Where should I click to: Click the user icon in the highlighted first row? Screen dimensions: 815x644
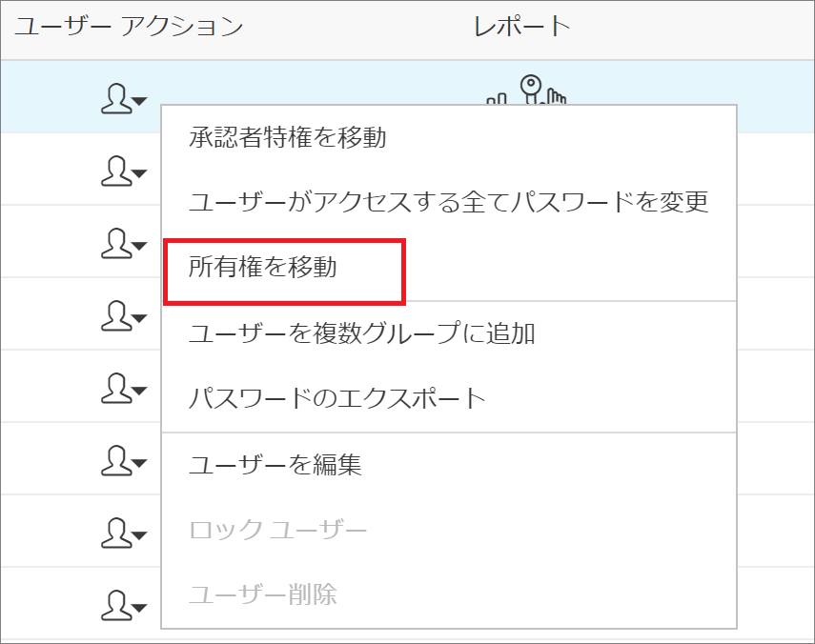114,97
